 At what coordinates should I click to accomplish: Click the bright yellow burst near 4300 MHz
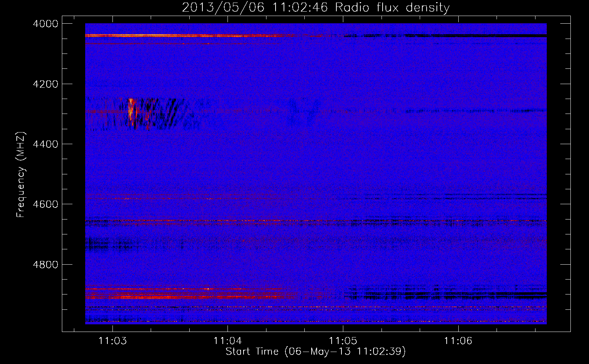point(131,111)
